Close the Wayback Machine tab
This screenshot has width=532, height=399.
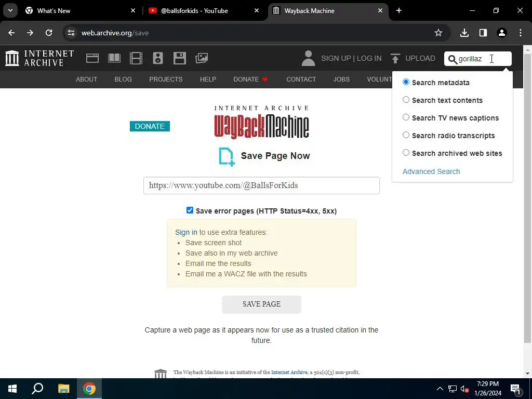coord(380,11)
